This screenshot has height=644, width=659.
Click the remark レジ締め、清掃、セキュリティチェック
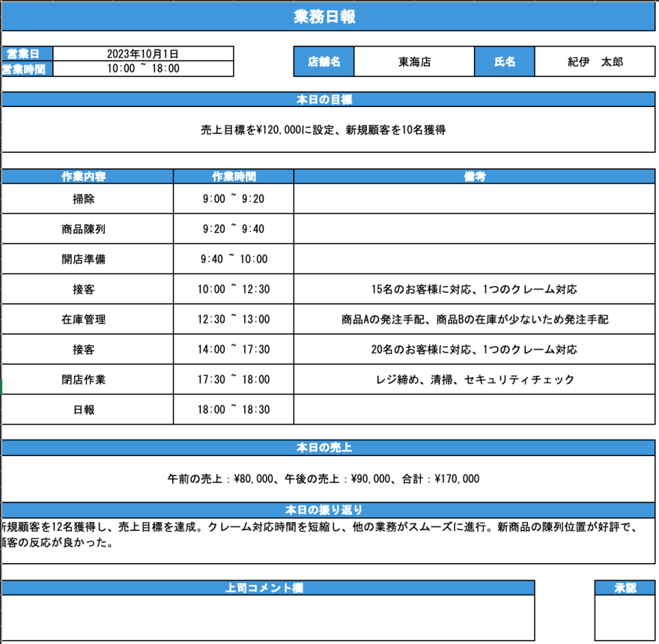(x=475, y=379)
